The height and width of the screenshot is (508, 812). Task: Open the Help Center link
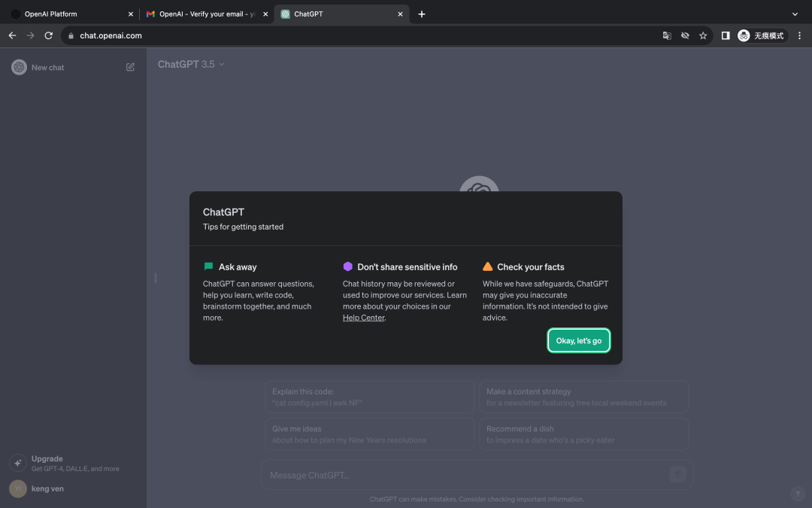[x=363, y=318]
